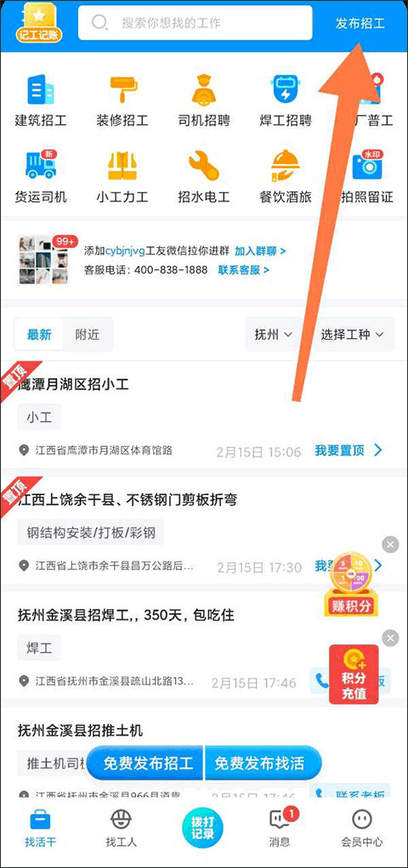Open the 小工力工 safety vest icon
408x868 pixels.
pyautogui.click(x=122, y=166)
